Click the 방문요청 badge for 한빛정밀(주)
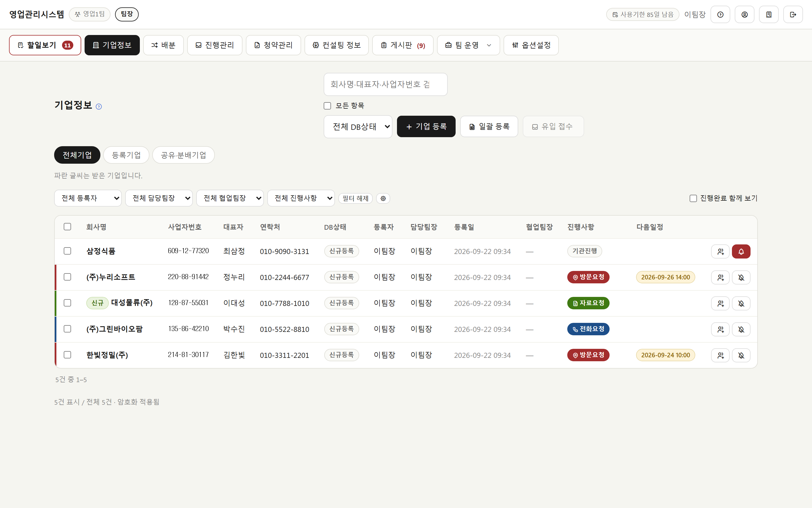The width and height of the screenshot is (812, 508). click(588, 355)
